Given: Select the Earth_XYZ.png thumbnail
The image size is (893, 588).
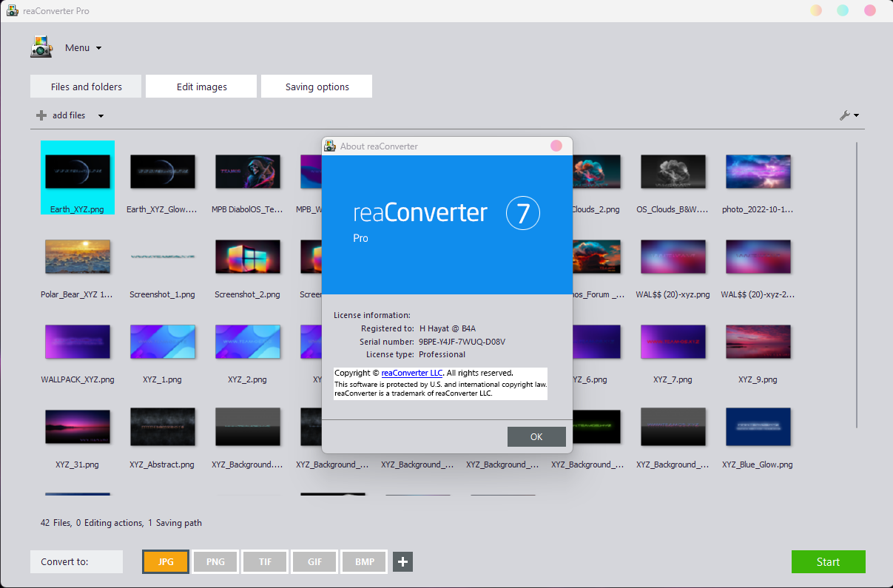Looking at the screenshot, I should click(x=78, y=172).
